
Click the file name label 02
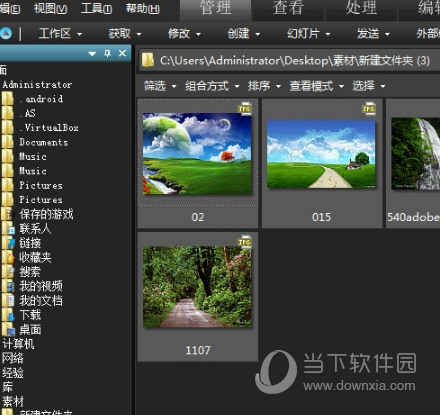pyautogui.click(x=198, y=217)
